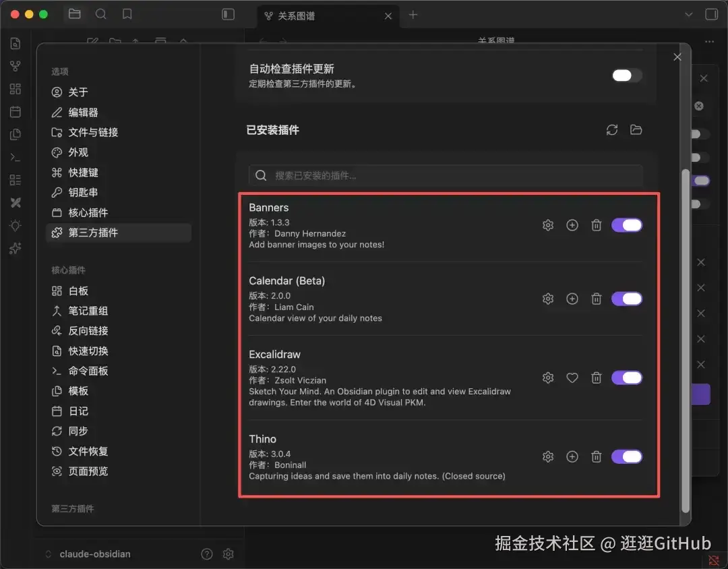This screenshot has height=569, width=728.
Task: Select 核心插件 in sidebar
Action: click(119, 213)
